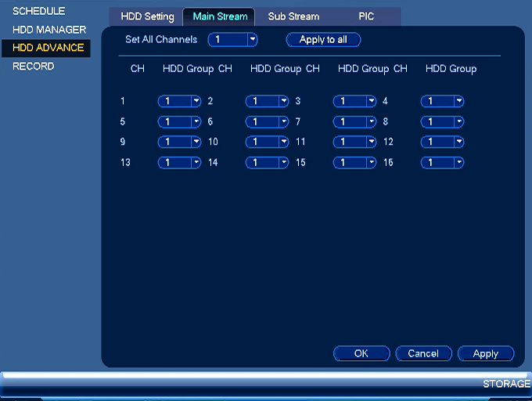
Task: Open the PIC tab
Action: pos(366,16)
